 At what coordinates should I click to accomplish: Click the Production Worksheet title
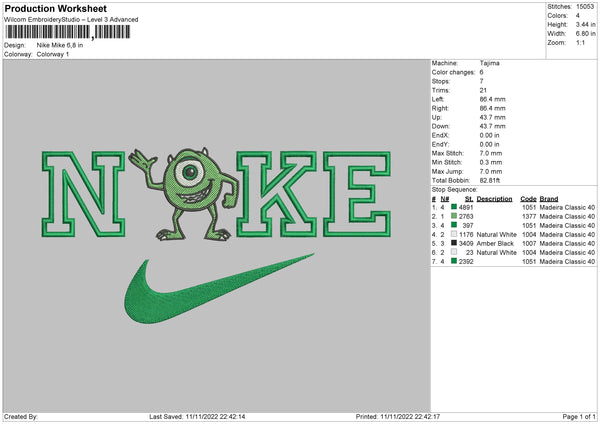(x=56, y=8)
